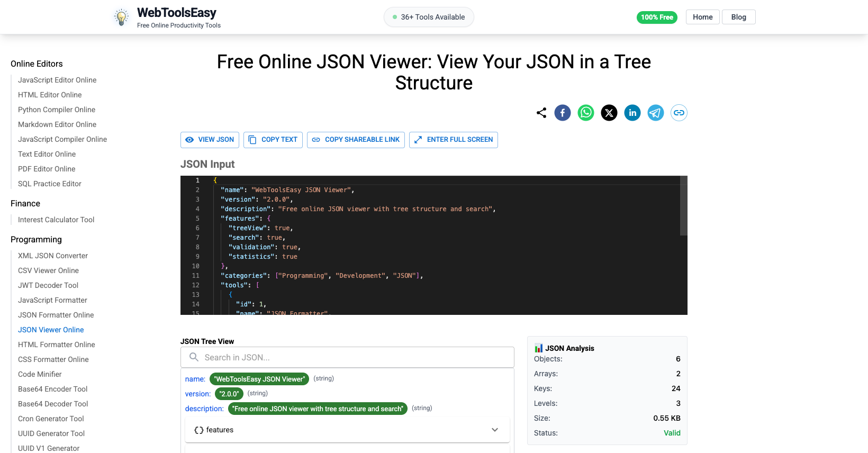The width and height of the screenshot is (868, 453).
Task: Open Cron Generator Tool link
Action: point(51,419)
